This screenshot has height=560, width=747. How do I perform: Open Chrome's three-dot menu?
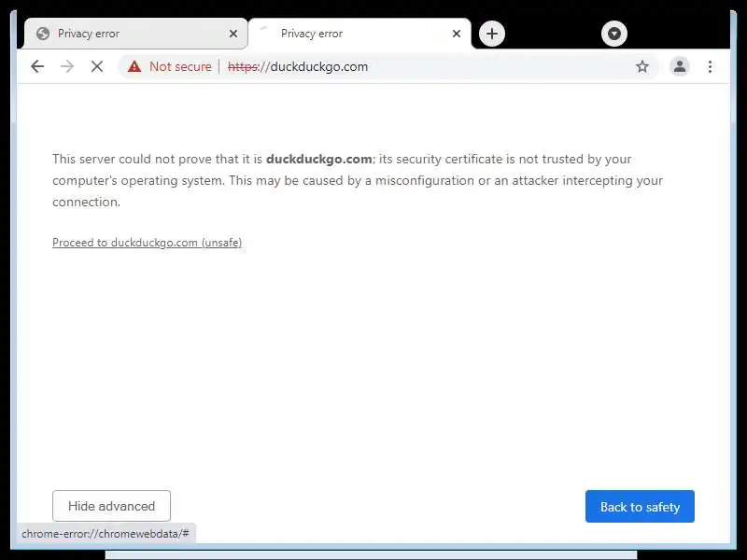pos(710,66)
